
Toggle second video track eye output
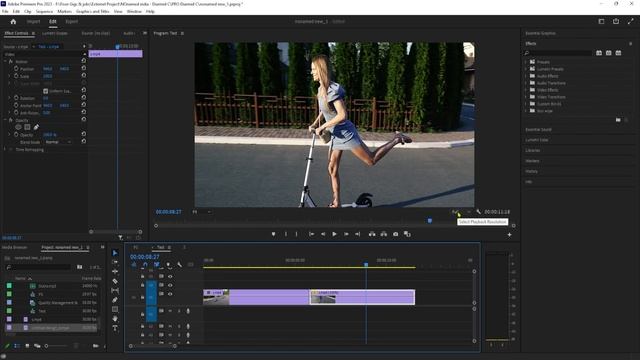(x=170, y=285)
